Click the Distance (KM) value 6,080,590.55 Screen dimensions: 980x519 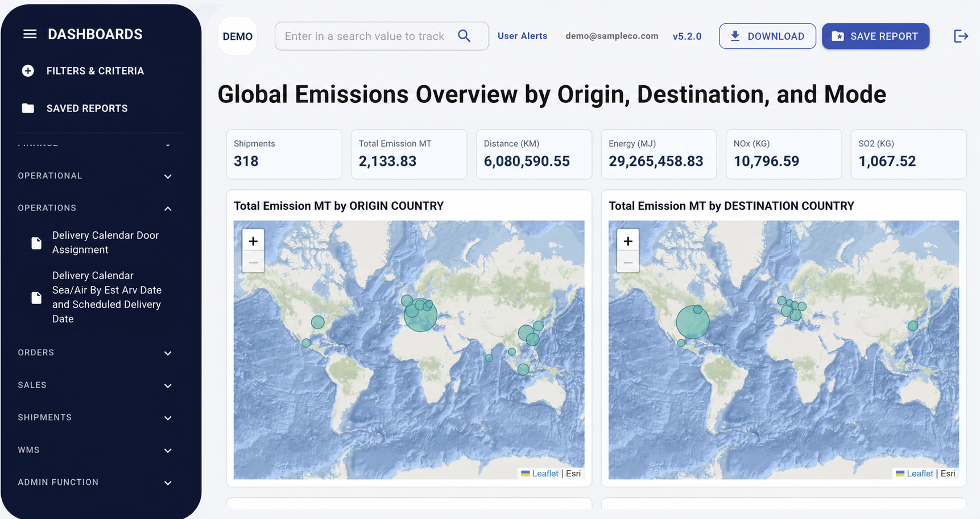(x=527, y=161)
